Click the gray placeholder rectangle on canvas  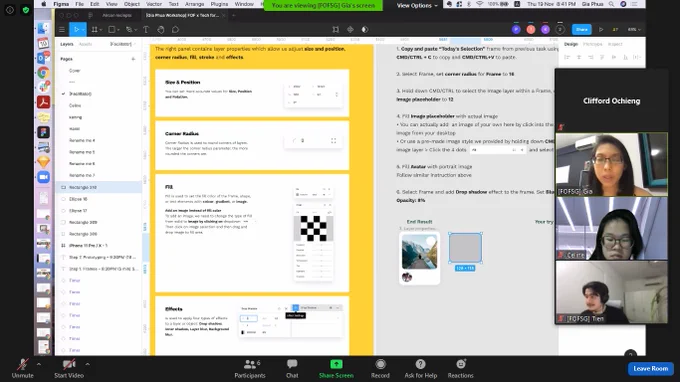[x=465, y=248]
